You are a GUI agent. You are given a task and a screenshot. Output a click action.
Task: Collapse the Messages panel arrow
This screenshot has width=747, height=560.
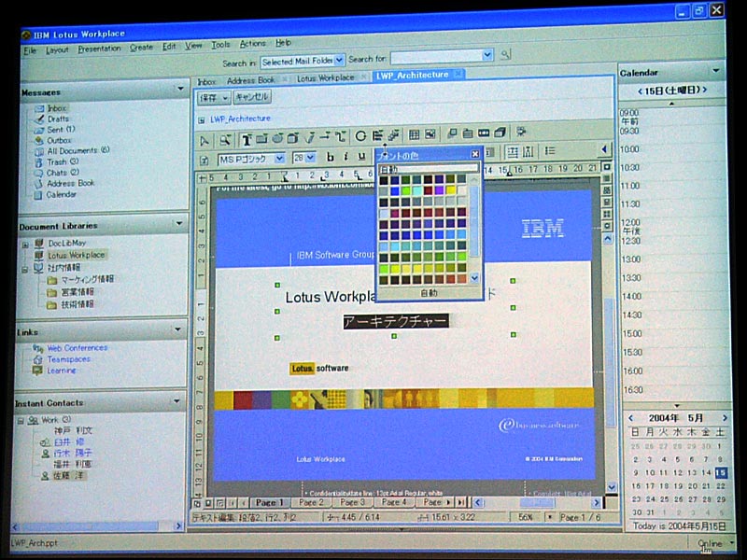click(180, 88)
